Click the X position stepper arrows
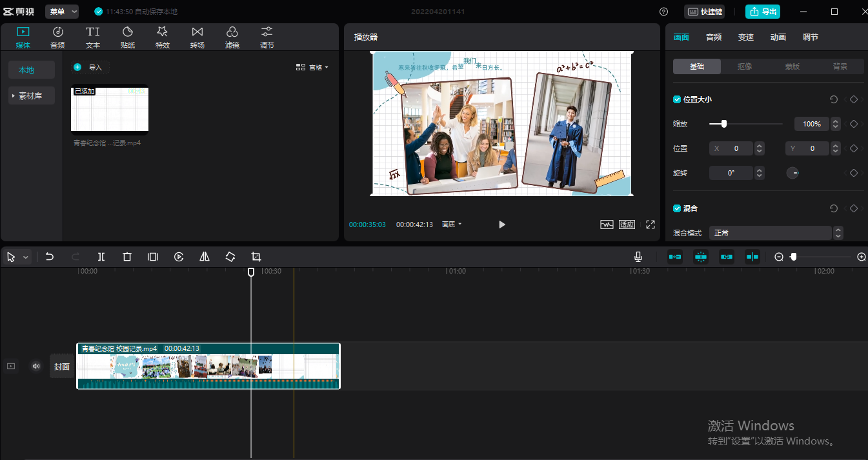The width and height of the screenshot is (868, 460). pos(760,148)
